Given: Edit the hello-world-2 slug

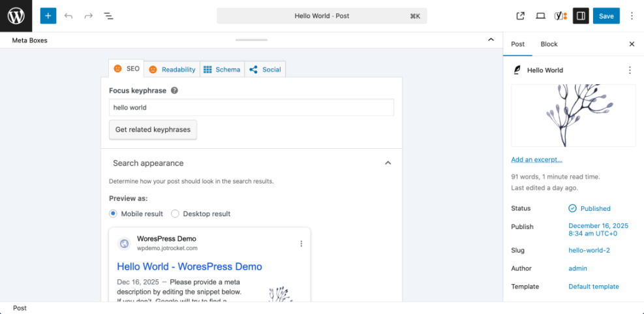Looking at the screenshot, I should [589, 250].
